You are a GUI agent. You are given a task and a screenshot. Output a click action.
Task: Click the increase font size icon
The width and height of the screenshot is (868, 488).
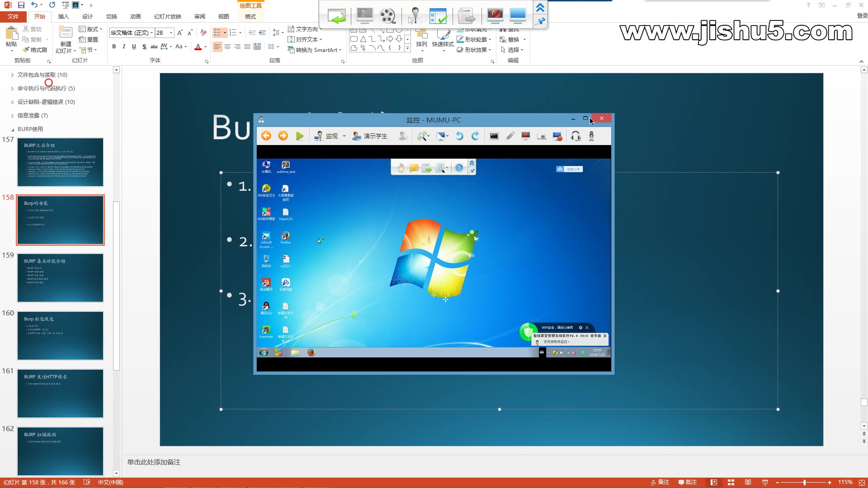click(180, 33)
